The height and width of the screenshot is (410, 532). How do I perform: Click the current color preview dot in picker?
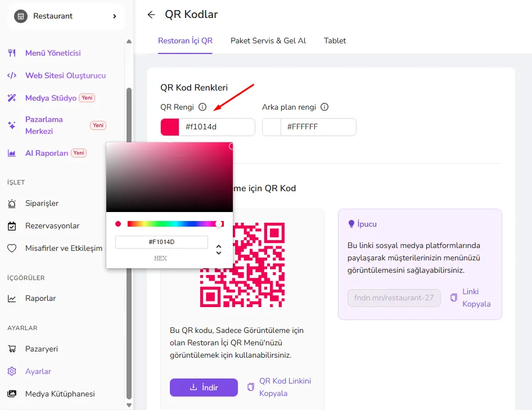pos(118,224)
